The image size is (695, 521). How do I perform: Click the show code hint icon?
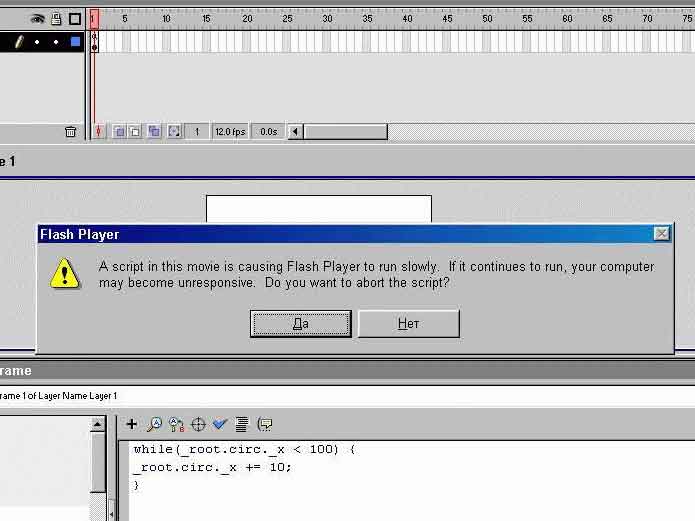[x=265, y=424]
